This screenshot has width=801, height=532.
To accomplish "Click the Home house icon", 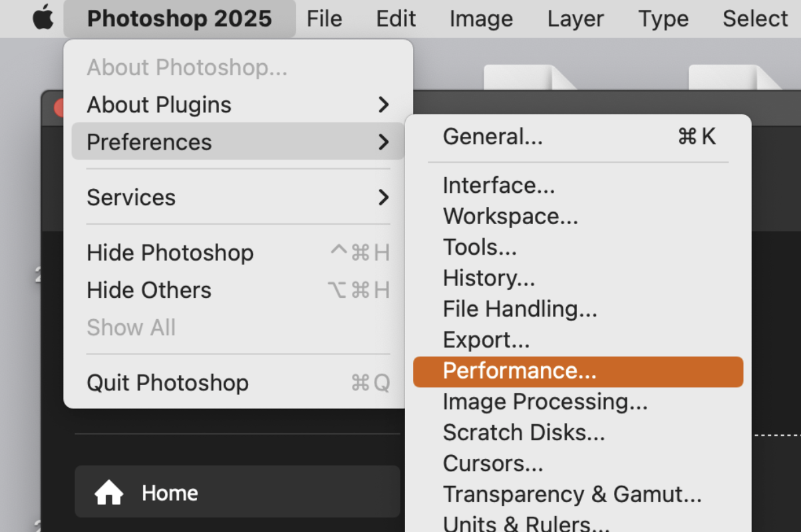I will (x=108, y=493).
